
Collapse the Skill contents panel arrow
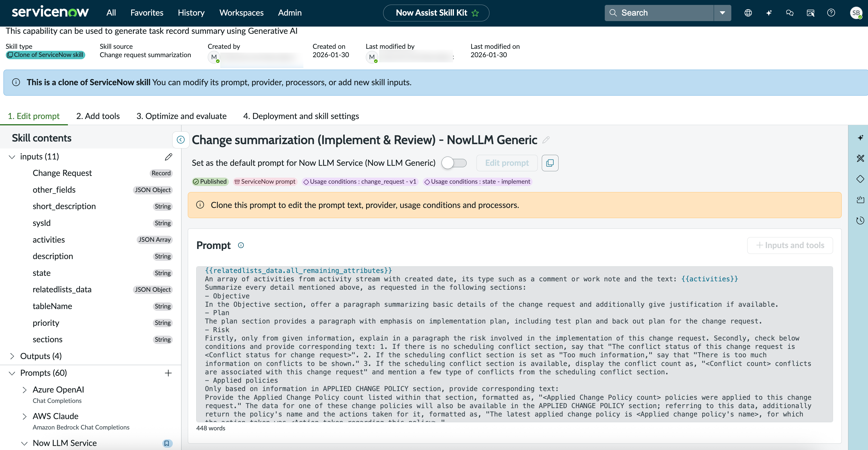pyautogui.click(x=181, y=140)
